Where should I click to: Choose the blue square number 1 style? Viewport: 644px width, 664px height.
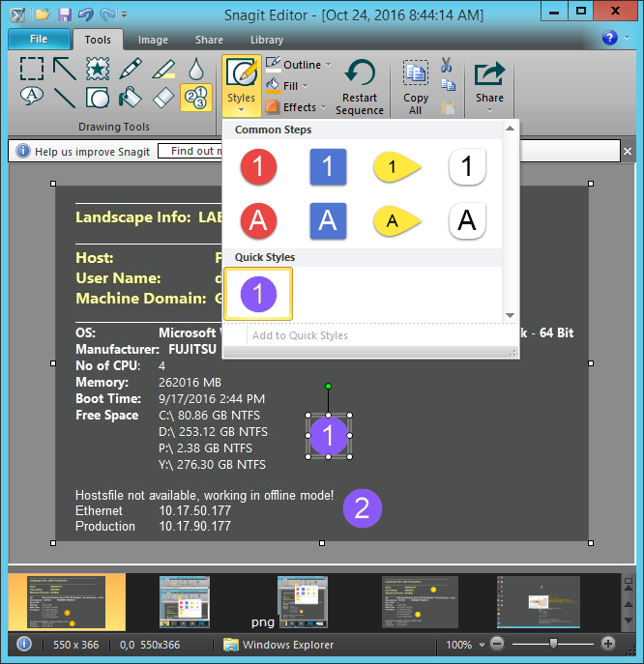pos(328,166)
